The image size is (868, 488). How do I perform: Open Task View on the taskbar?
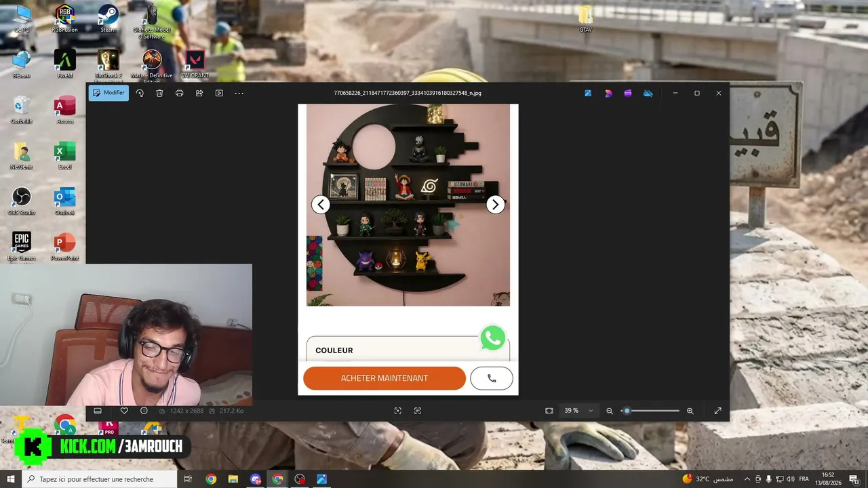[189, 479]
